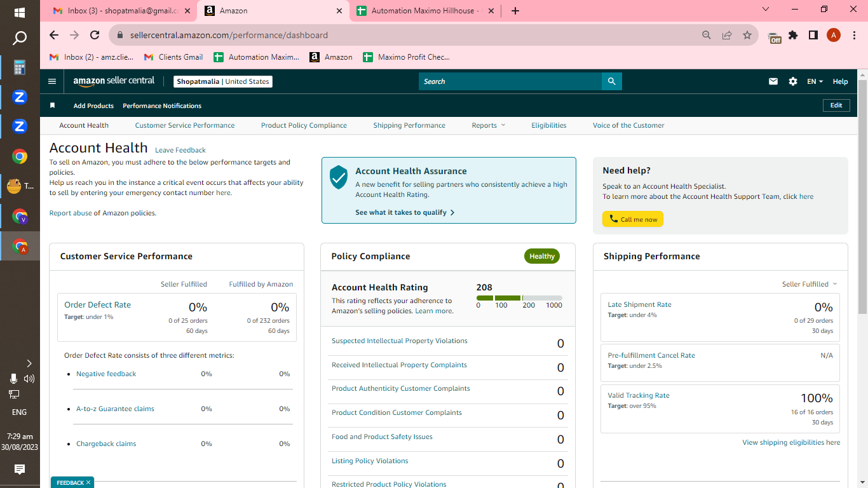The image size is (868, 488).
Task: Open the Voice of the Customer tab
Action: pyautogui.click(x=628, y=125)
